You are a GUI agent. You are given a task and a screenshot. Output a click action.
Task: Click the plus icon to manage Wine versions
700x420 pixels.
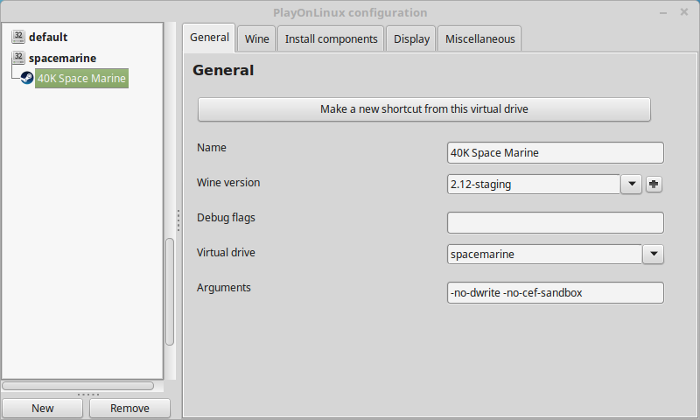654,184
